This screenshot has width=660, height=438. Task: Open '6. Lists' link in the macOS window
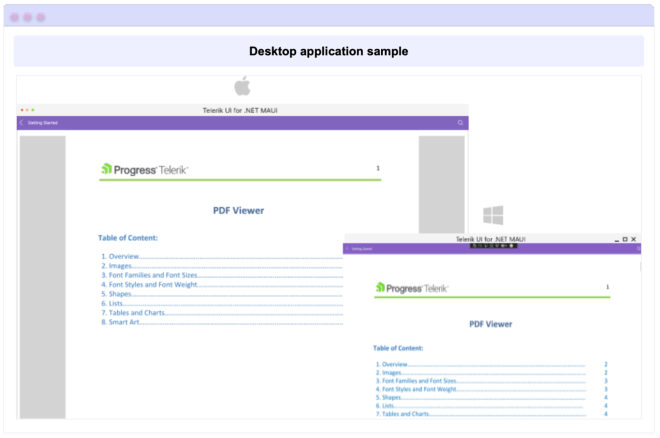pyautogui.click(x=112, y=303)
